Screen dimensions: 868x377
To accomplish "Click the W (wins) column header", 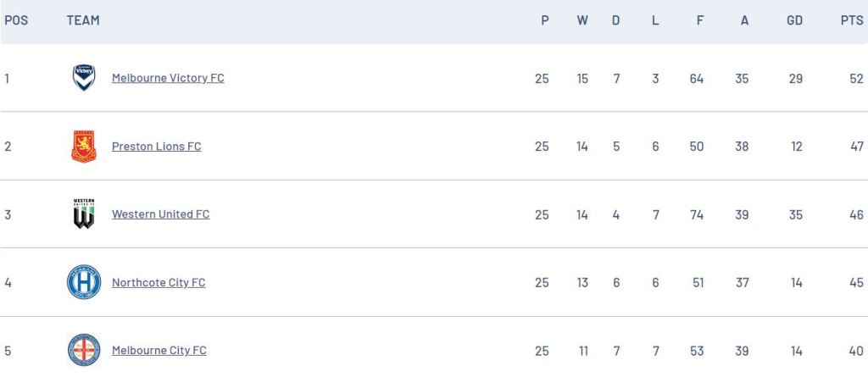I will (x=582, y=20).
